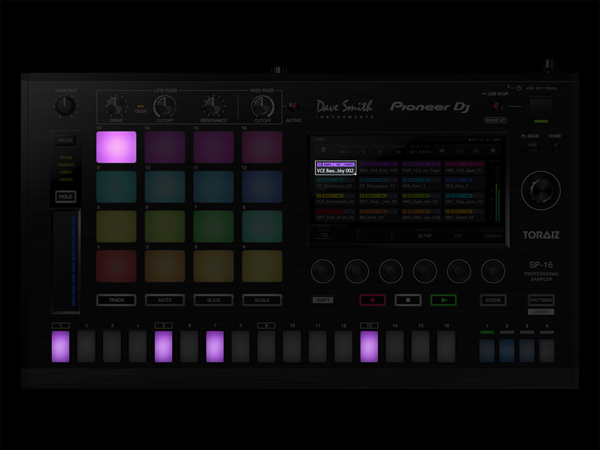Push the SHIFT button

click(x=323, y=300)
